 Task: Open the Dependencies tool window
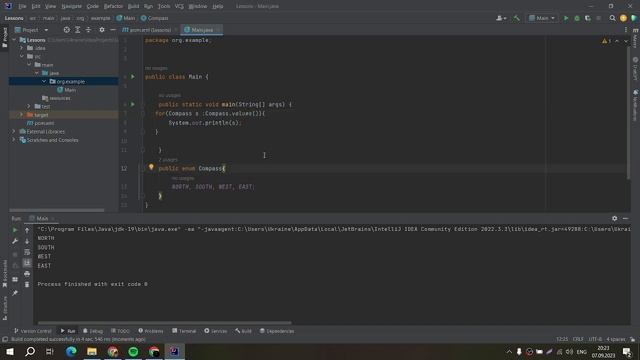point(277,331)
